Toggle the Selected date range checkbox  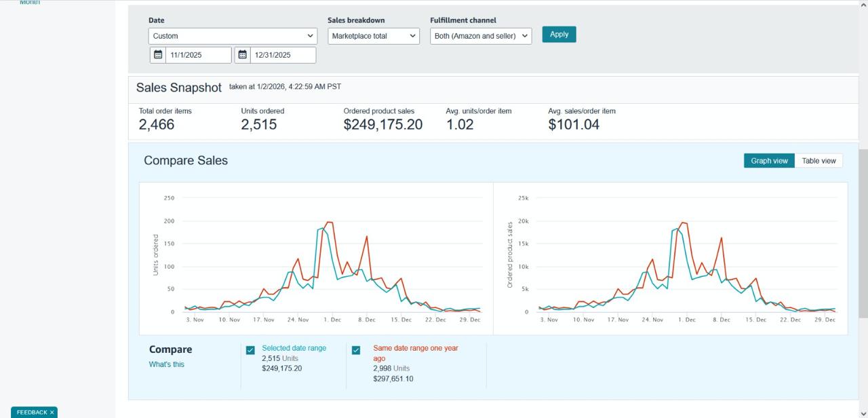coord(250,350)
